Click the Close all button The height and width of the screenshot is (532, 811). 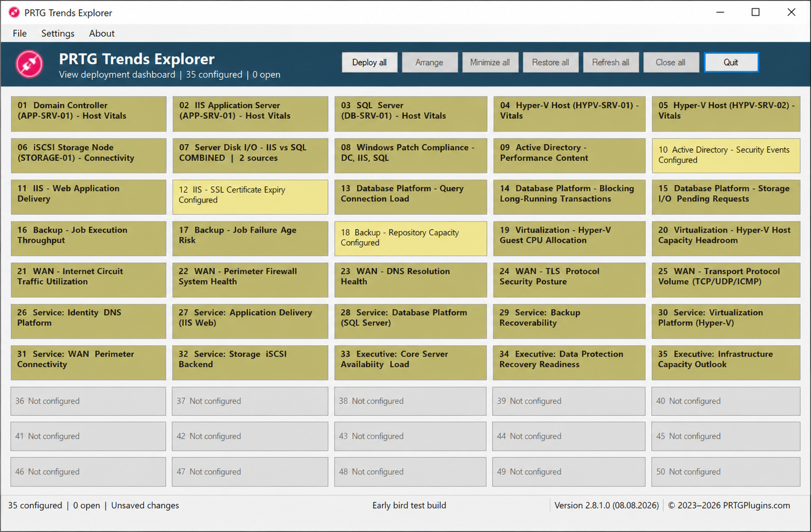(671, 62)
